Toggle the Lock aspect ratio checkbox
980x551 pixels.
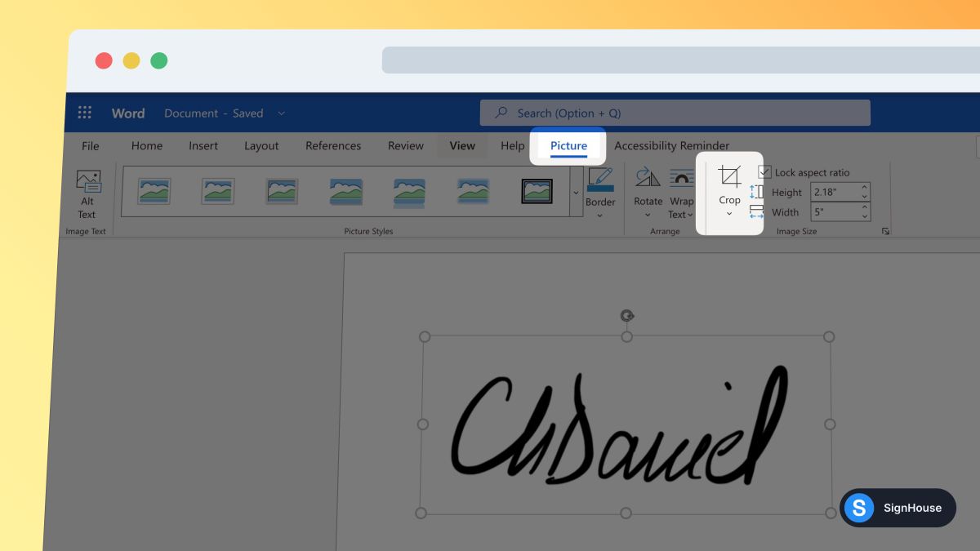[x=765, y=171]
